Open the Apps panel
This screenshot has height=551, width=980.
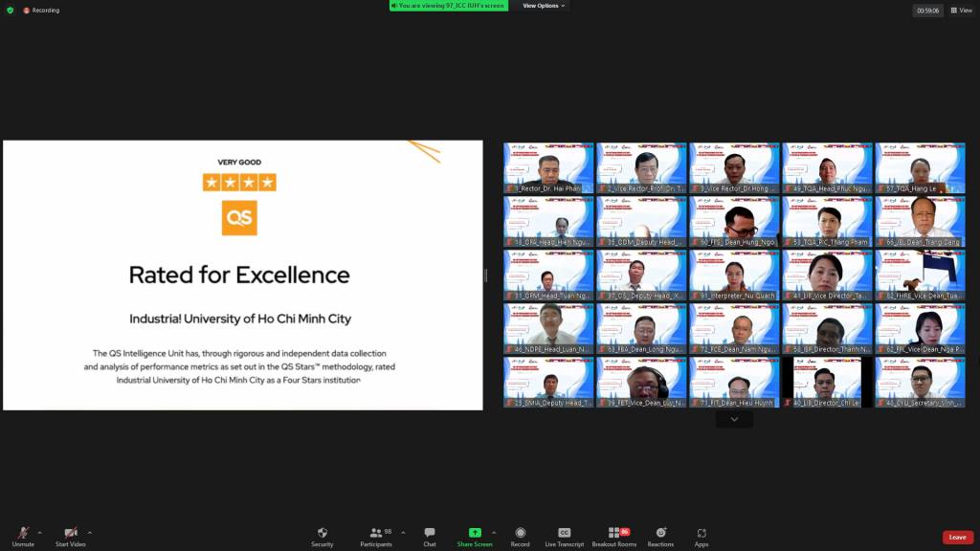pyautogui.click(x=702, y=537)
